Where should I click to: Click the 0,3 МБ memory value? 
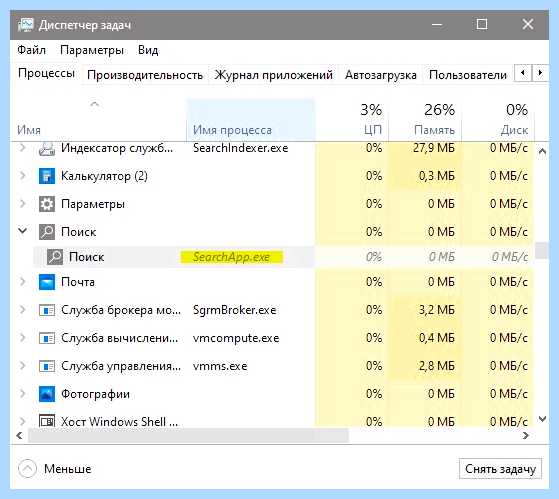point(437,176)
